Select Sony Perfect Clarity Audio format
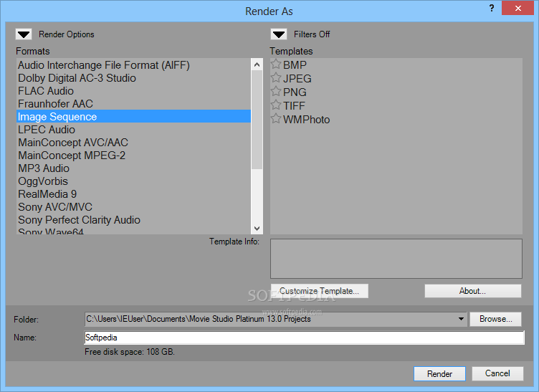 click(x=134, y=219)
